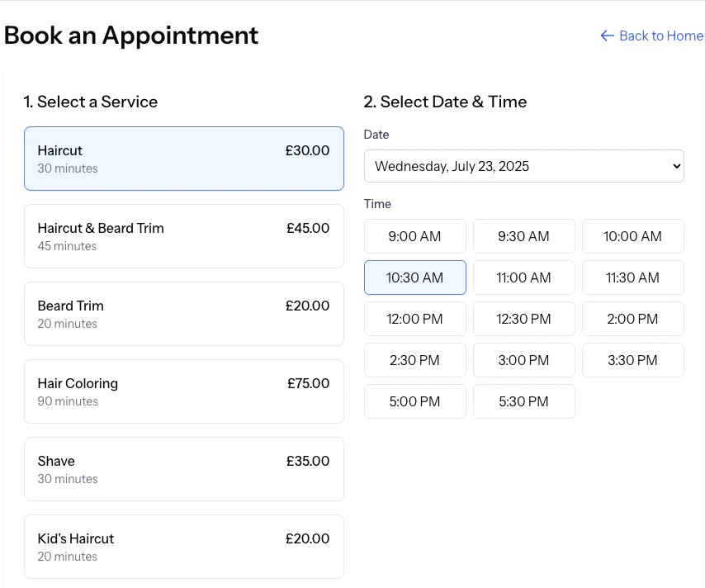The height and width of the screenshot is (588, 705).
Task: Pick the Hair Coloring service
Action: (183, 391)
